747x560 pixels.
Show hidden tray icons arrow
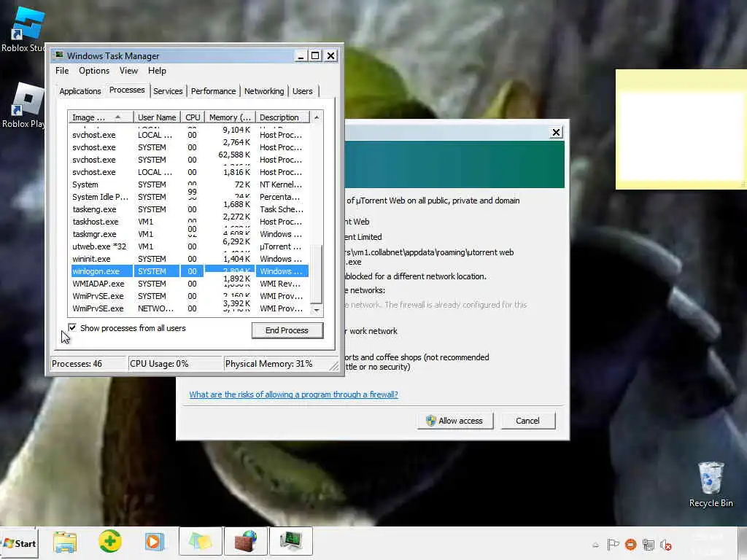595,545
